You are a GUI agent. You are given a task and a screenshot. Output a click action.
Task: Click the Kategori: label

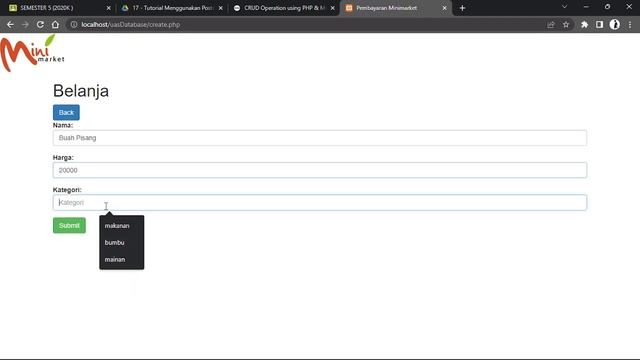pyautogui.click(x=67, y=190)
